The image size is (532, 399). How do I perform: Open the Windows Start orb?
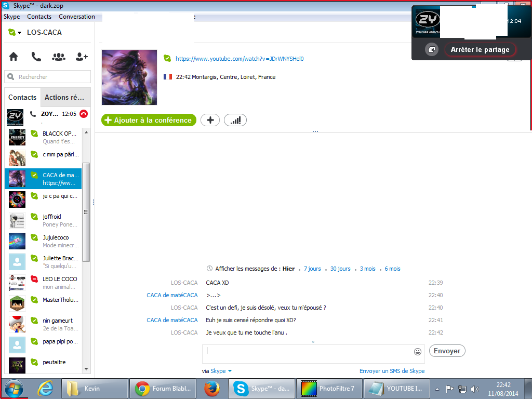click(x=14, y=389)
